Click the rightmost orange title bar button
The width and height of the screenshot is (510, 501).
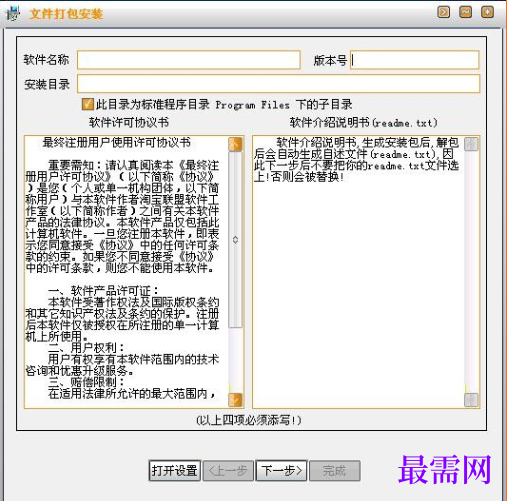pos(487,12)
